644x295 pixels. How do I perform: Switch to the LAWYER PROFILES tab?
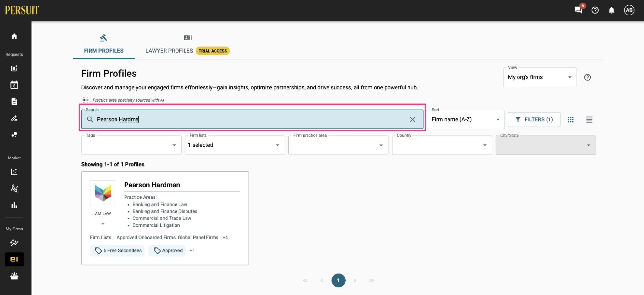169,51
